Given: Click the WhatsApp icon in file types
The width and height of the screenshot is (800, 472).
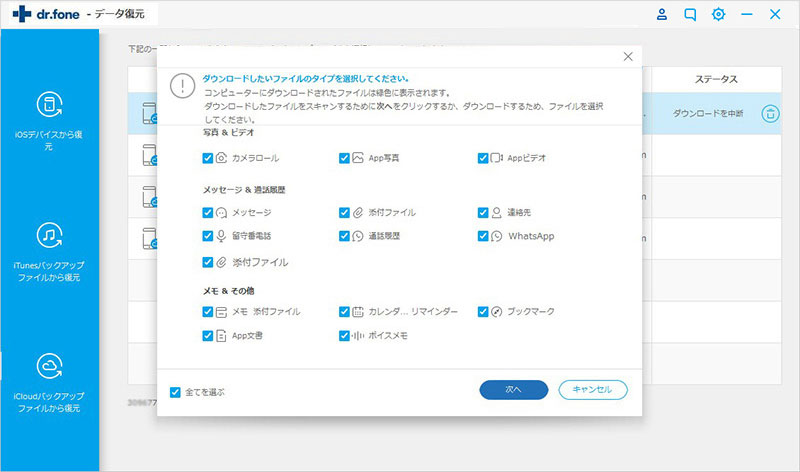Looking at the screenshot, I should (496, 237).
